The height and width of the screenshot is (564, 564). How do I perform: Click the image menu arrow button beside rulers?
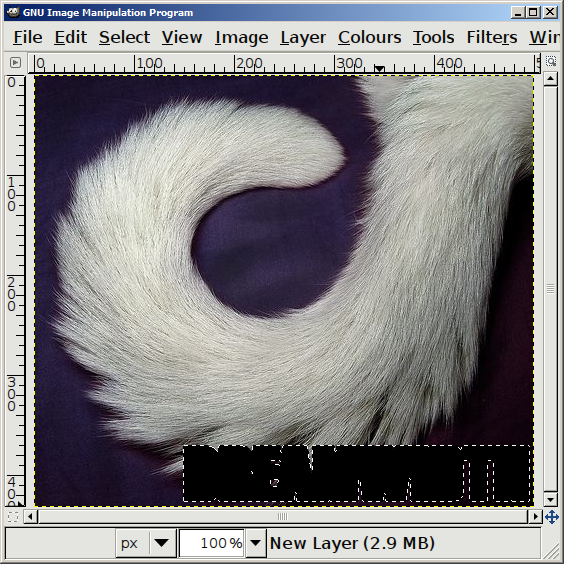[15, 63]
